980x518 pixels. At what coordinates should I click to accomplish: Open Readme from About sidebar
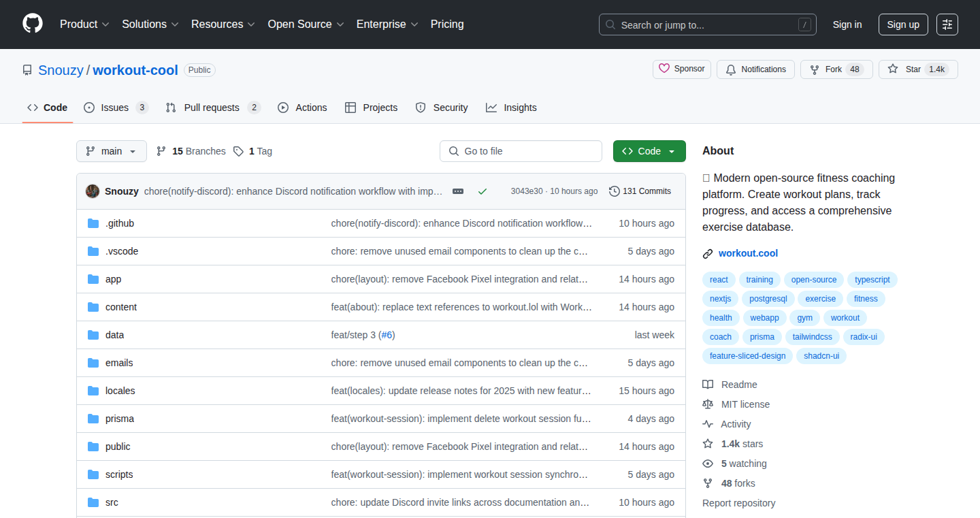click(730, 385)
